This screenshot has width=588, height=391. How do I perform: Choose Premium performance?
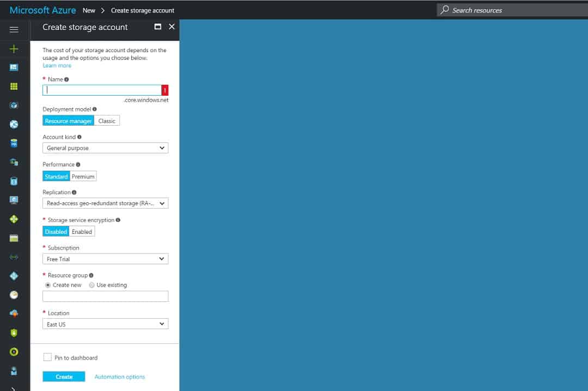pos(83,176)
